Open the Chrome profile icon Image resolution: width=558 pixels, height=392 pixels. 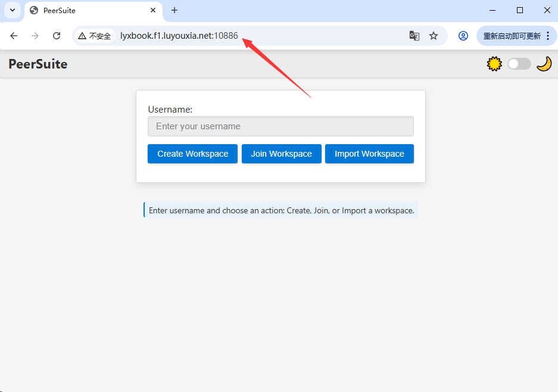tap(463, 36)
